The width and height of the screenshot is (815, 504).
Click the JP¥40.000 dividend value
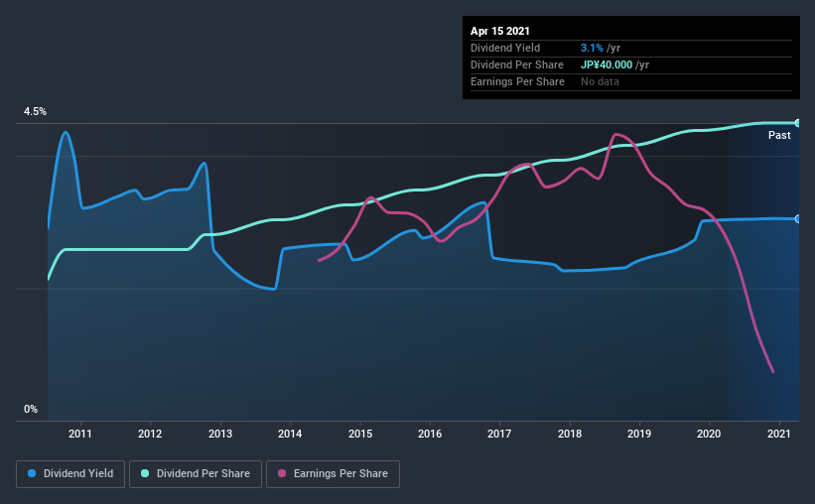[607, 64]
